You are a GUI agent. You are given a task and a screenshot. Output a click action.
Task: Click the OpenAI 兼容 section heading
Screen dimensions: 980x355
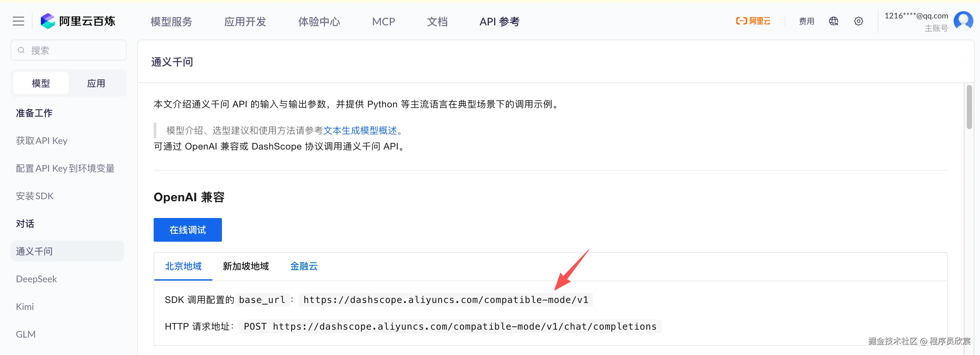[189, 197]
